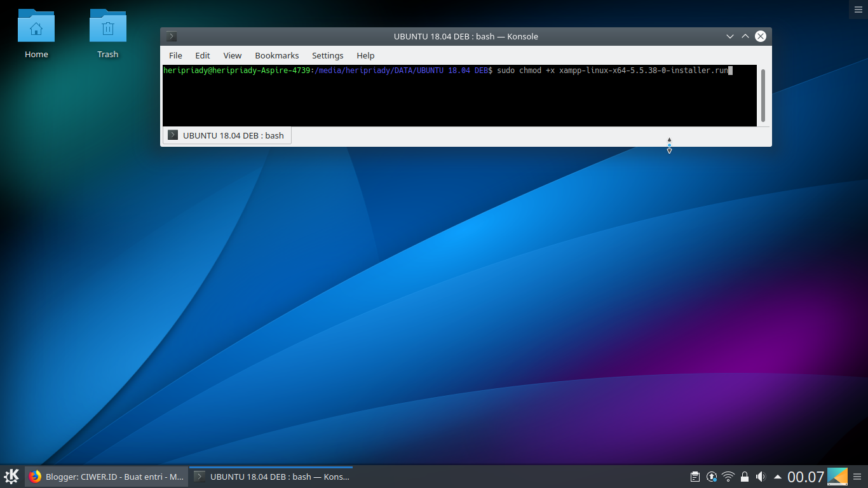Minimize the Konsole window
The width and height of the screenshot is (868, 488).
(x=730, y=36)
